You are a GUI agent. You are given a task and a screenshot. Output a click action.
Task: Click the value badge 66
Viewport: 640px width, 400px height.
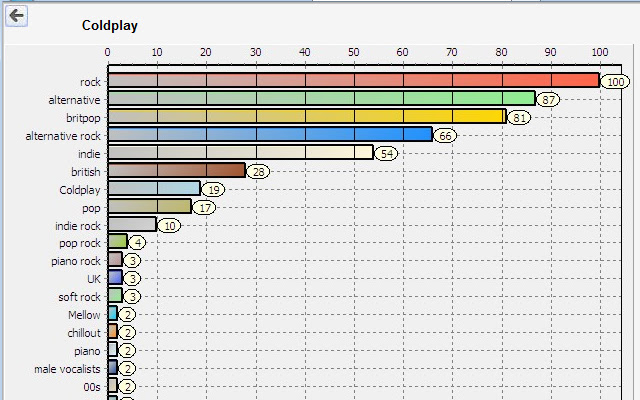coord(445,136)
